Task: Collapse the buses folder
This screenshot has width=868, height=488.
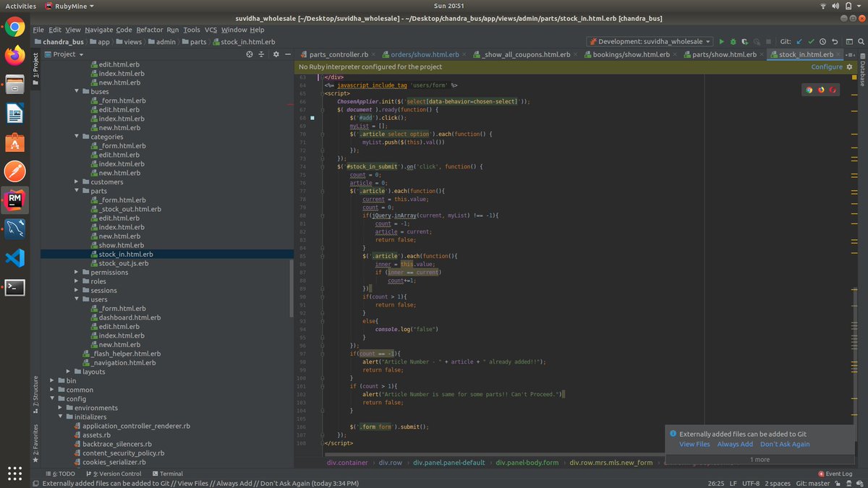Action: pyautogui.click(x=77, y=91)
